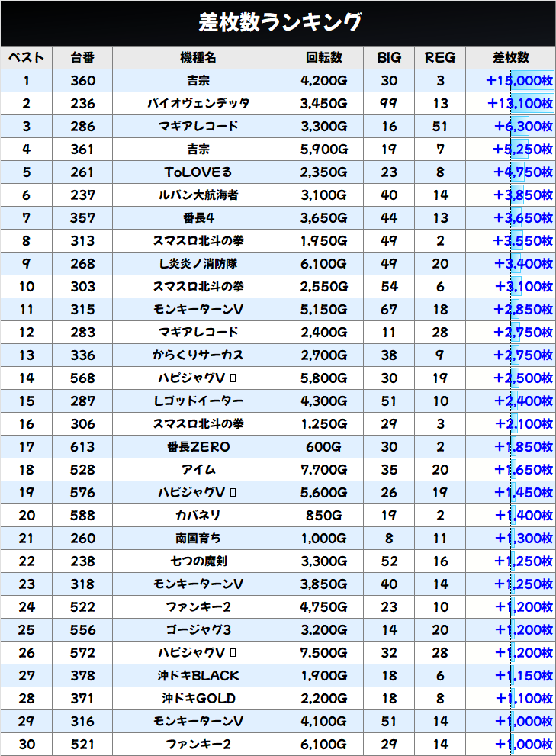The image size is (556, 756).
Task: Click 5,150G rotation count
Action: click(x=323, y=310)
